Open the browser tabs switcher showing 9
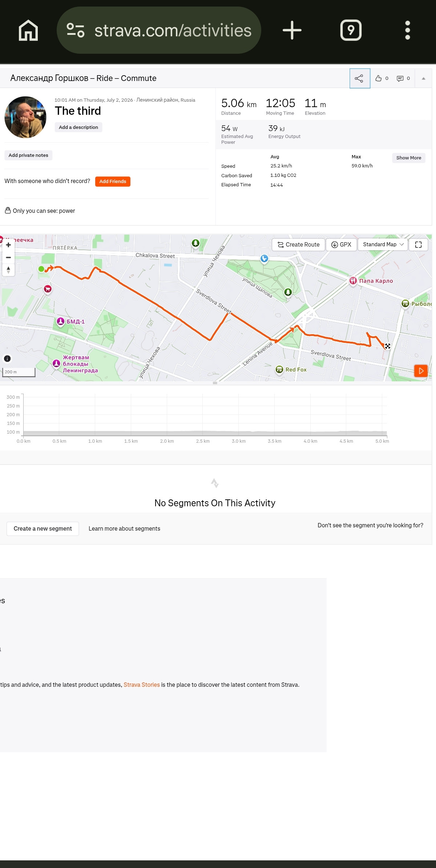436x868 pixels. pos(351,30)
